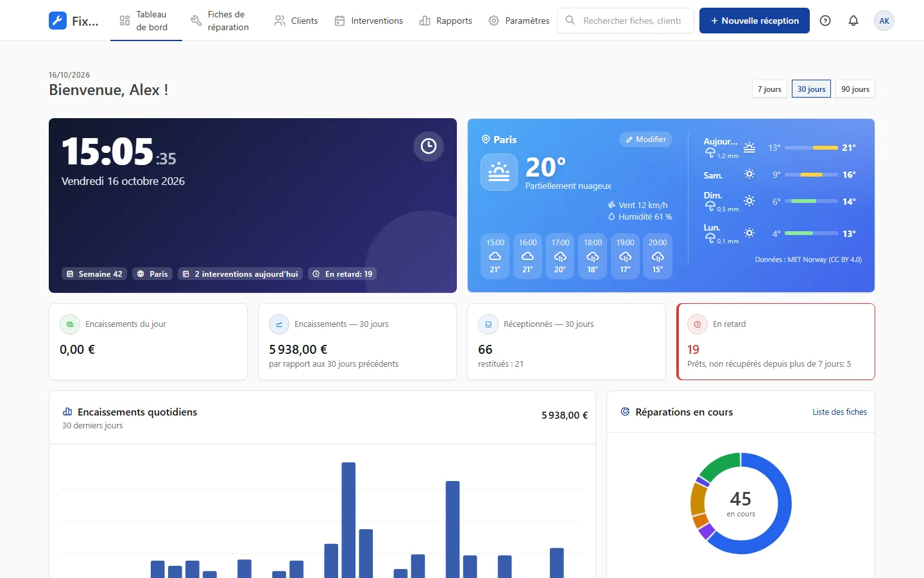The image size is (924, 578).
Task: Click the Fix wrench logo icon
Action: (58, 21)
